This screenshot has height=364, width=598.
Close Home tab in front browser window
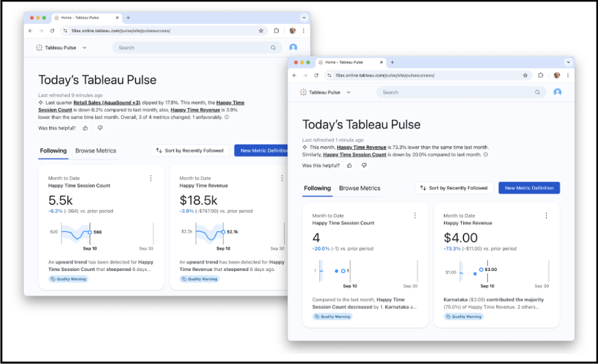click(x=381, y=62)
